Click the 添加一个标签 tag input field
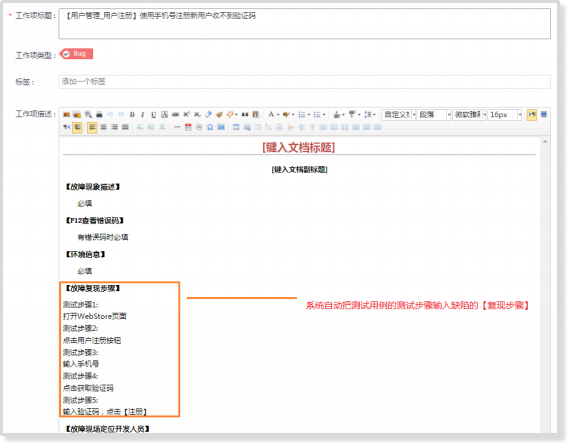 point(304,82)
